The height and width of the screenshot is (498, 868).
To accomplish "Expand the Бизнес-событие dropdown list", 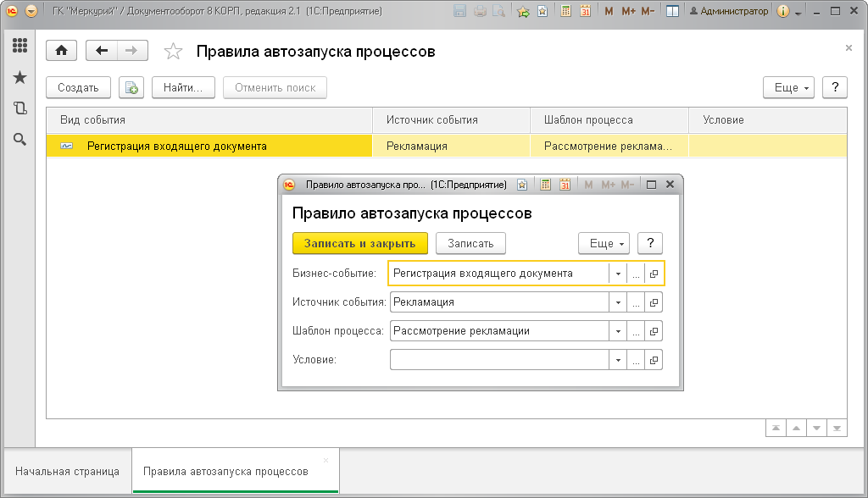I will pos(618,274).
